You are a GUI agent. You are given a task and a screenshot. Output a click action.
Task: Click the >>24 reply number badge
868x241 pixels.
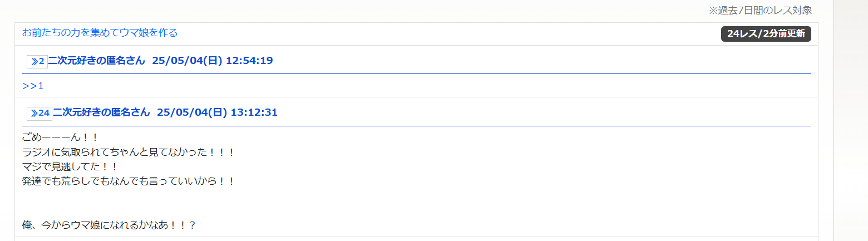[40, 114]
